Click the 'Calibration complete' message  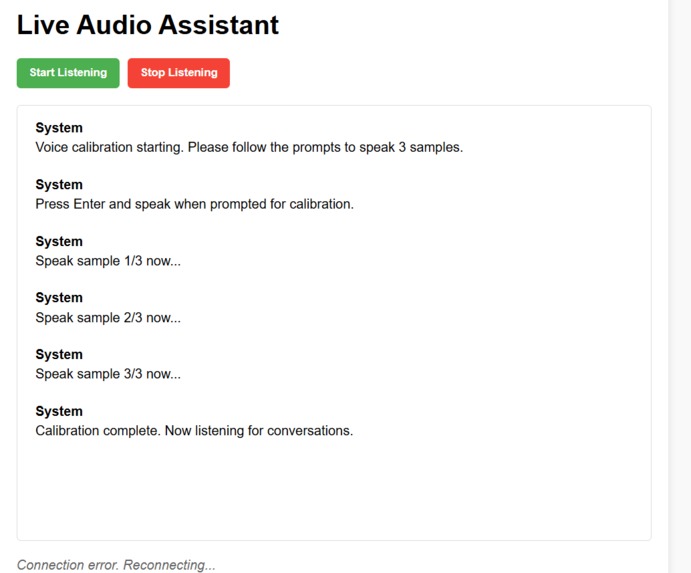pyautogui.click(x=194, y=431)
